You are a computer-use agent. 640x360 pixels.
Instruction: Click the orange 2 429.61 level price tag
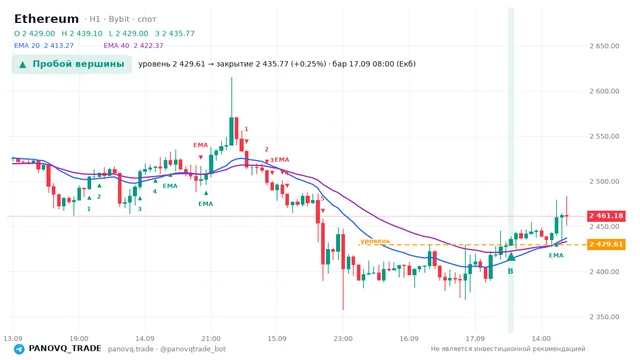[x=606, y=244]
